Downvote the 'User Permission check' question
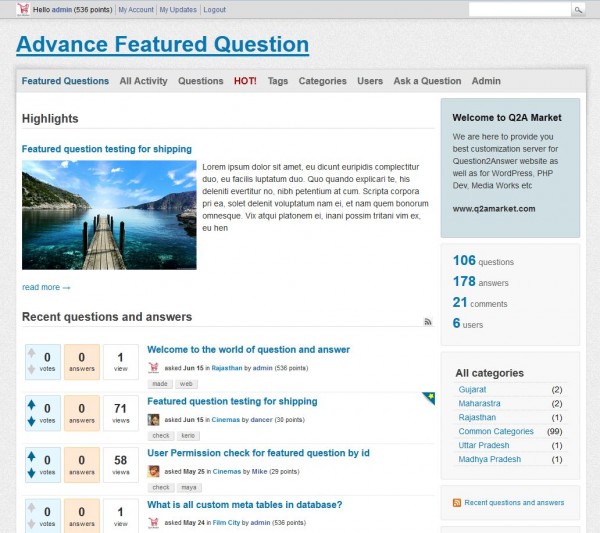The image size is (600, 533). pos(32,473)
